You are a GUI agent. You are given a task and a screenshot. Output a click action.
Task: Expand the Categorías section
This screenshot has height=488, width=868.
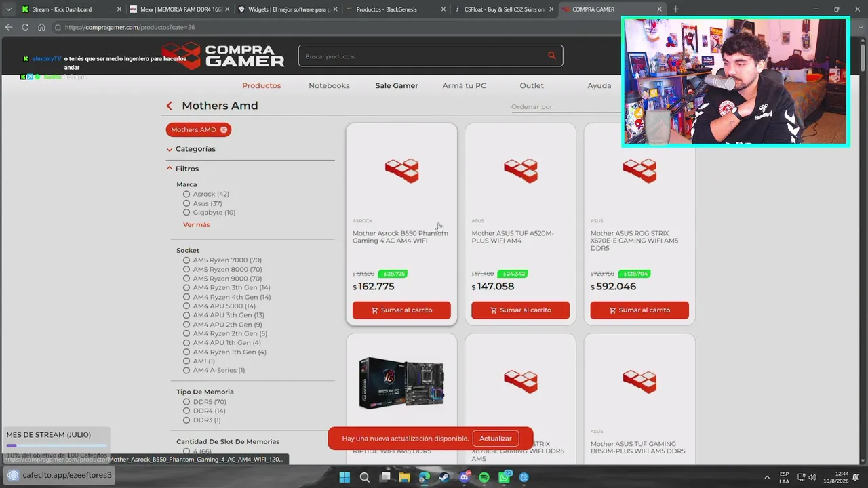pyautogui.click(x=191, y=149)
